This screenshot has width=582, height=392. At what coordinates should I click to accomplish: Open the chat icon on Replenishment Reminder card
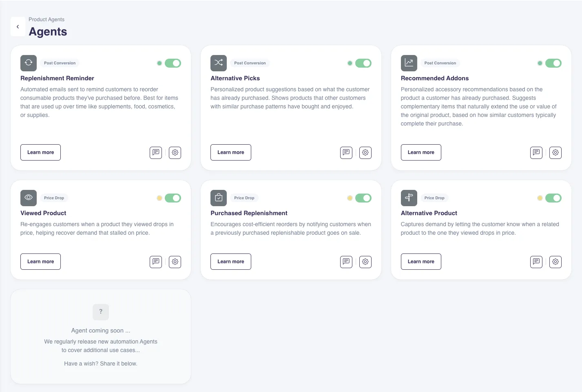click(155, 152)
